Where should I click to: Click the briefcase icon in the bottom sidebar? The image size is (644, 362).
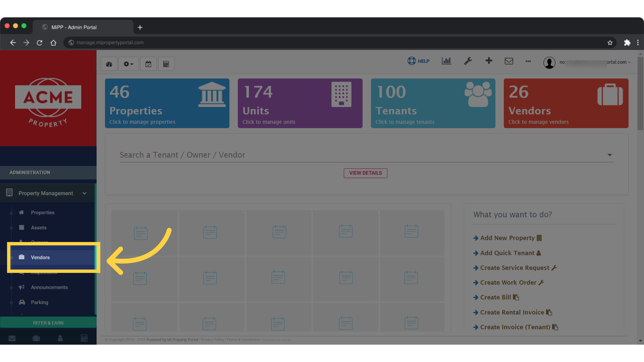pyautogui.click(x=36, y=338)
